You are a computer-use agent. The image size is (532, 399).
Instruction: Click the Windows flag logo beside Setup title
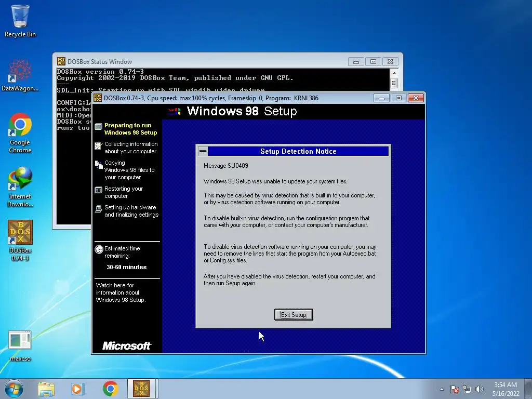point(175,111)
